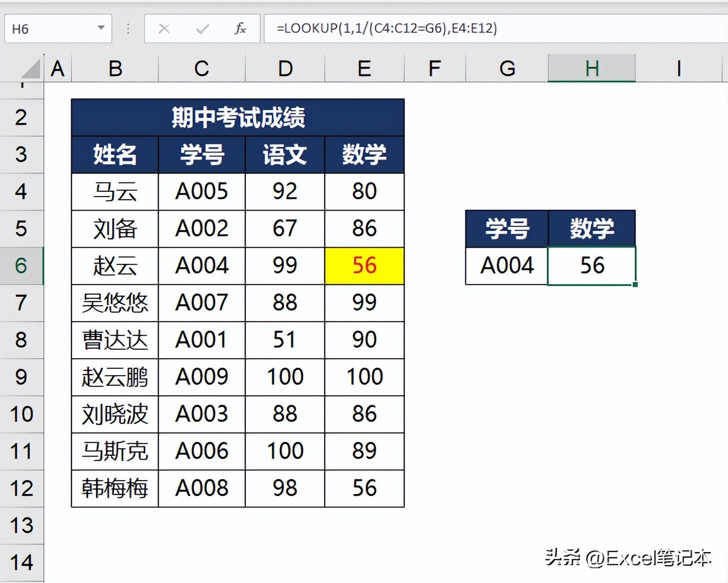Select student ID cell A001
The width and height of the screenshot is (728, 583).
click(202, 340)
